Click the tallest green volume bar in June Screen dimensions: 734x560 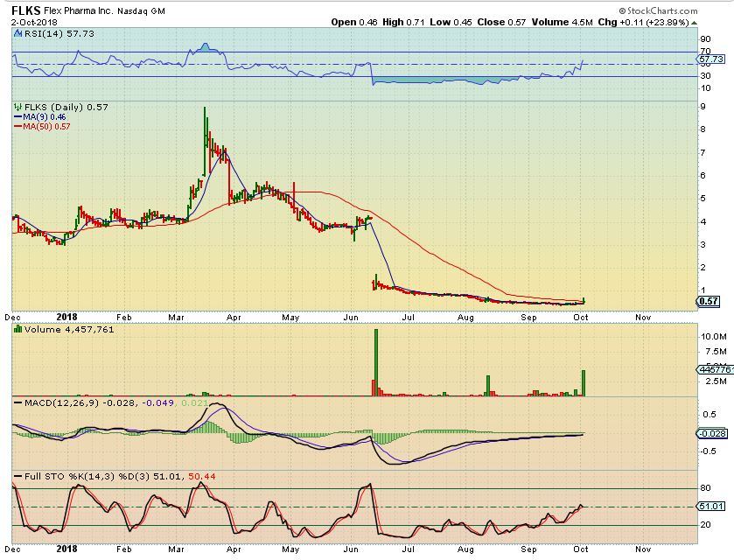click(376, 362)
